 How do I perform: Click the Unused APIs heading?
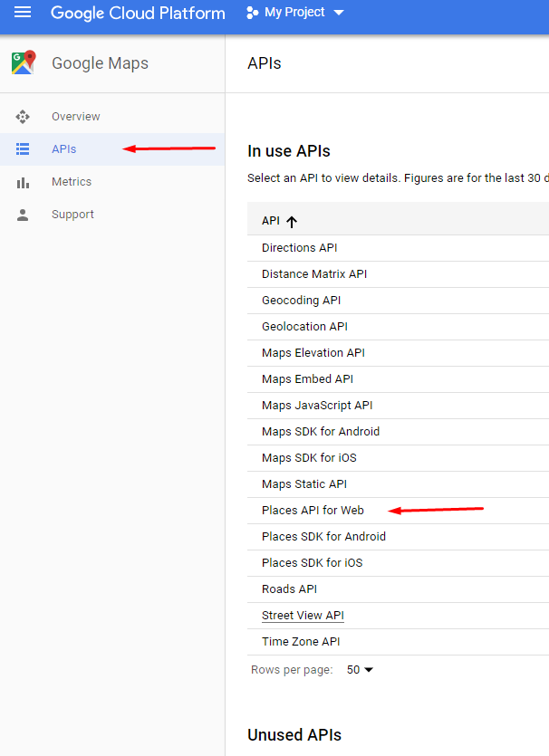click(x=294, y=735)
